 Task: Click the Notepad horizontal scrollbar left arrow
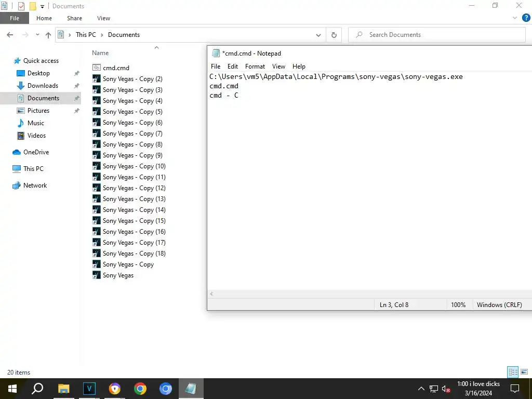tap(211, 294)
